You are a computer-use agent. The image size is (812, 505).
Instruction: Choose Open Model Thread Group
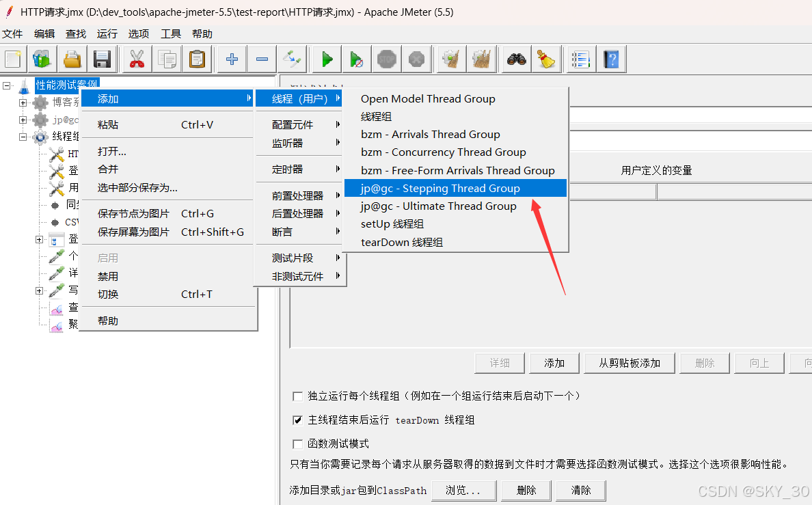point(456,99)
